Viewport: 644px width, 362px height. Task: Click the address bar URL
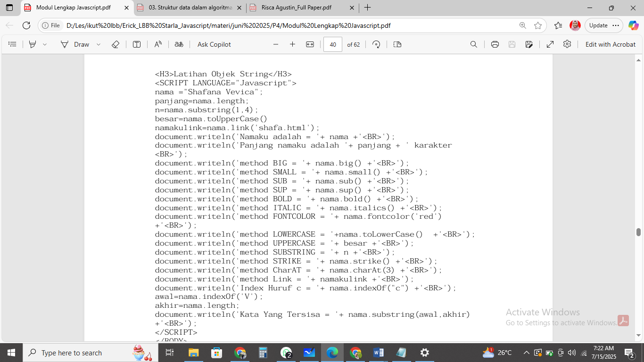tap(228, 25)
